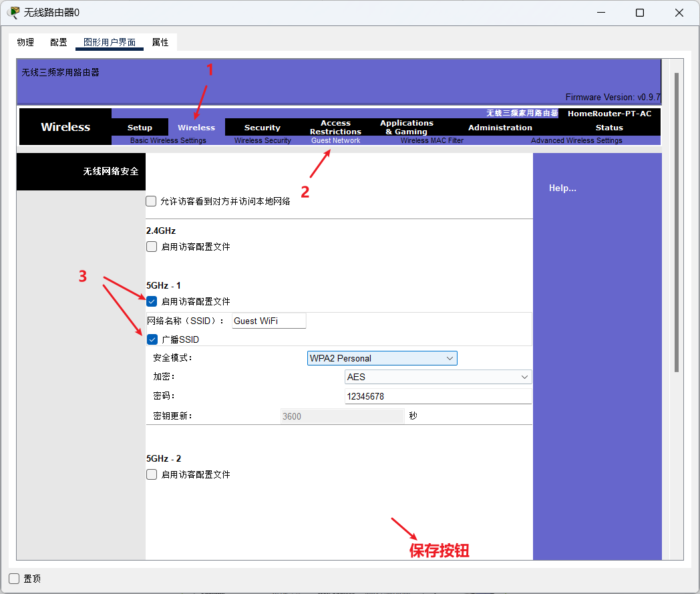Open Basic Wireless Settings submenu
This screenshot has height=594, width=700.
[x=168, y=140]
